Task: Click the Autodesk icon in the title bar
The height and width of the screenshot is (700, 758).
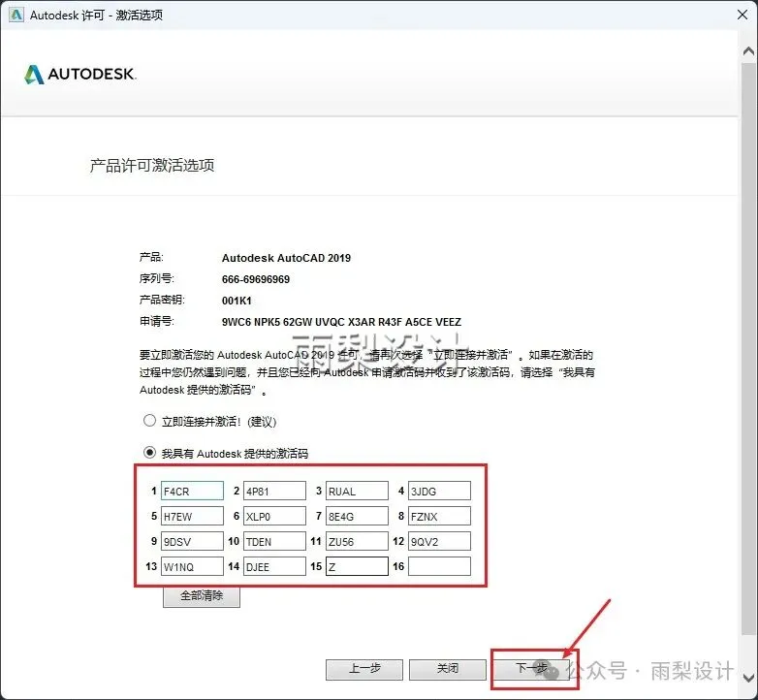Action: pyautogui.click(x=16, y=15)
